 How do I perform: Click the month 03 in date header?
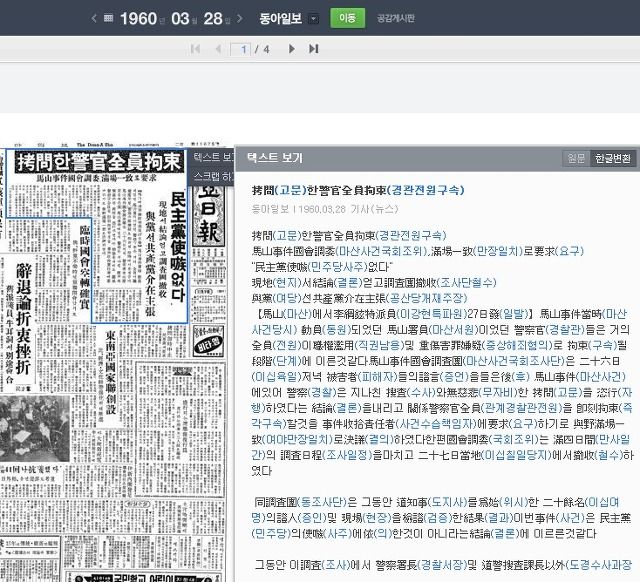pyautogui.click(x=180, y=18)
